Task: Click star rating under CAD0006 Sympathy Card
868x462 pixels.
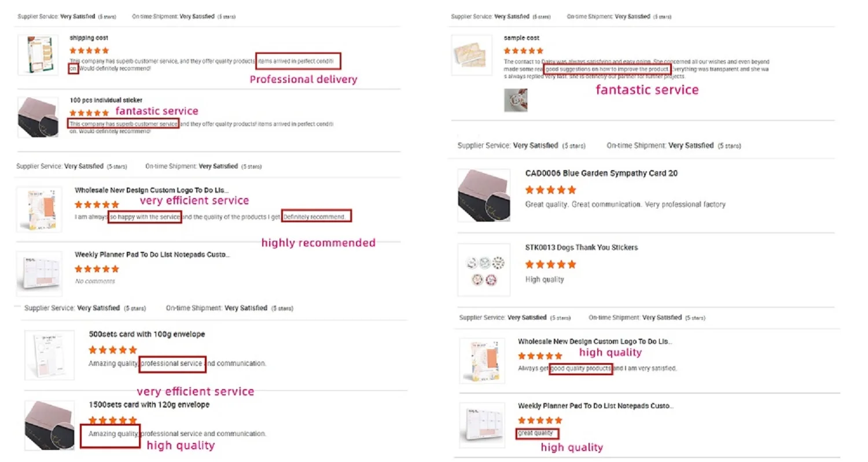Action: [x=550, y=190]
